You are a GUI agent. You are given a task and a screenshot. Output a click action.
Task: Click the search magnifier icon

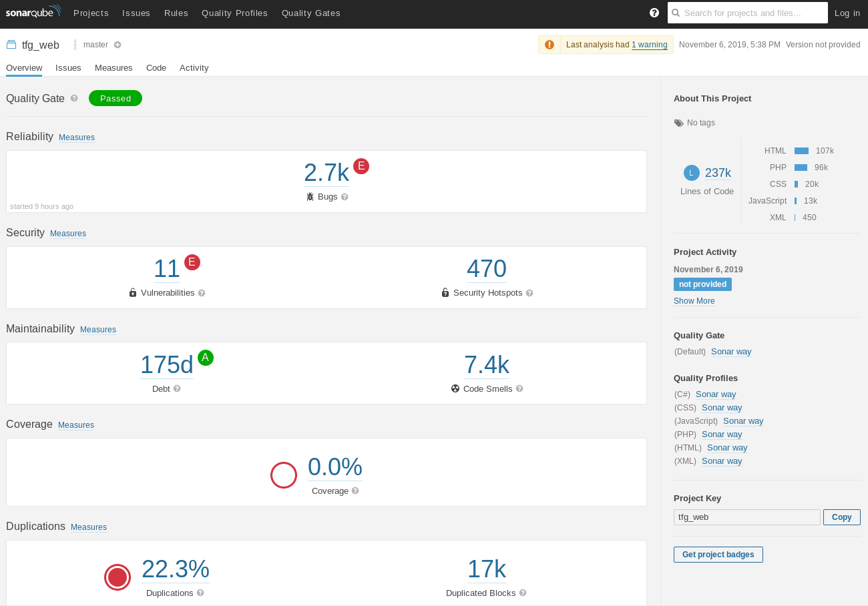[676, 13]
